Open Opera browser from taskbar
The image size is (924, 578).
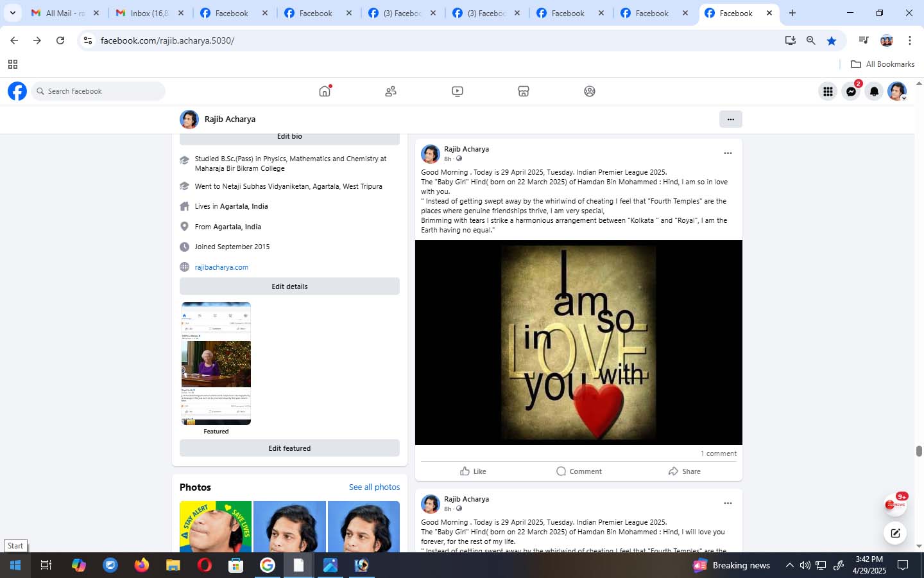[204, 565]
